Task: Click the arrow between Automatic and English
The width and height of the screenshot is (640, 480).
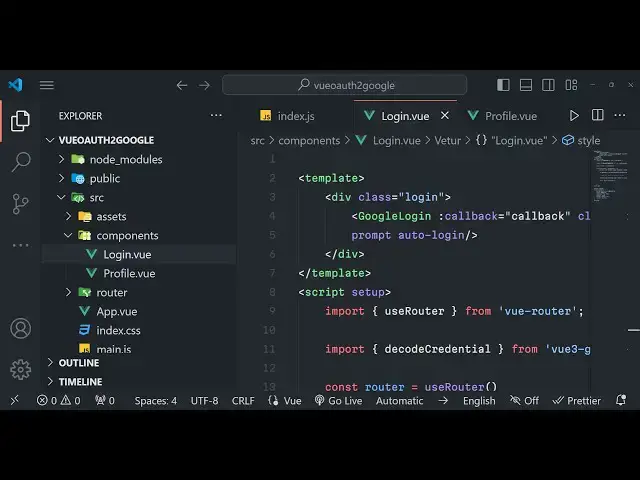Action: pyautogui.click(x=443, y=401)
